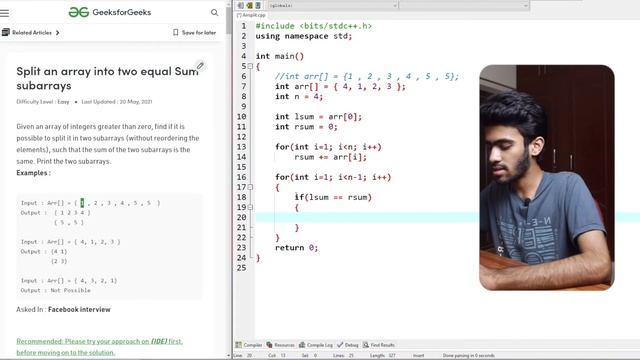Click the Save for later text
This screenshot has width=640, height=360.
click(x=199, y=33)
